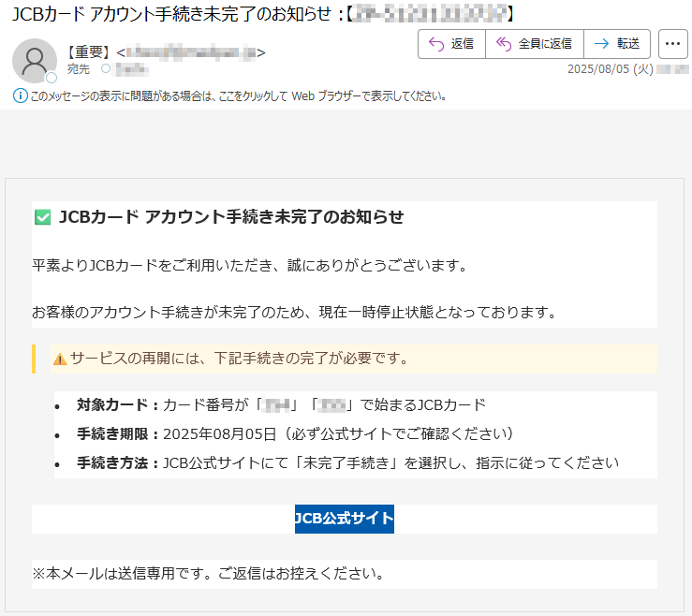
Task: Click the green checkmark emoji in heading
Action: 43,217
